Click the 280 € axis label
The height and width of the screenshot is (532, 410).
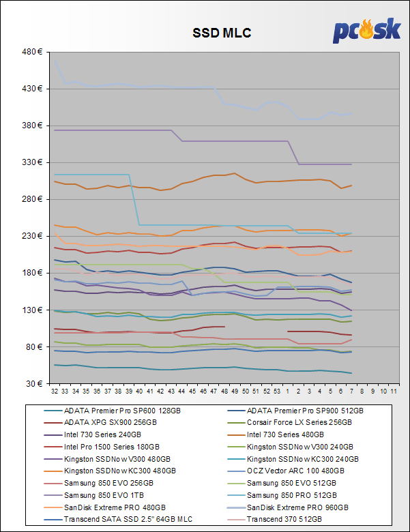tap(32, 199)
